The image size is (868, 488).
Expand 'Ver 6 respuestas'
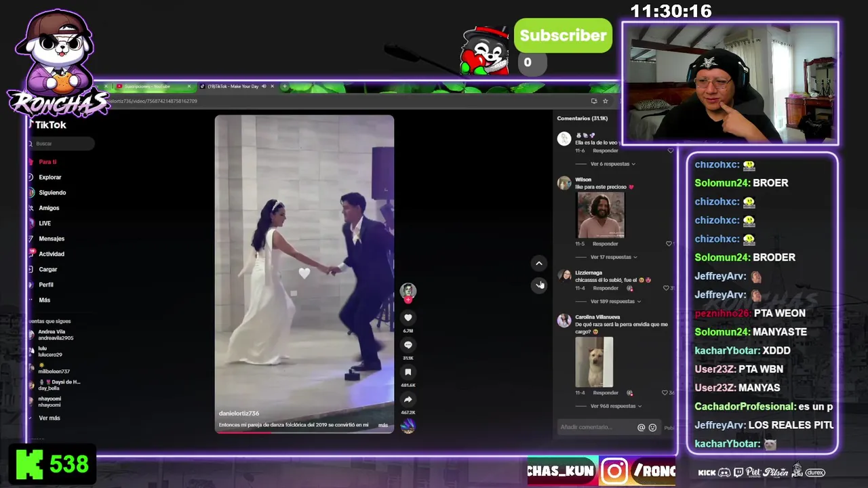613,164
